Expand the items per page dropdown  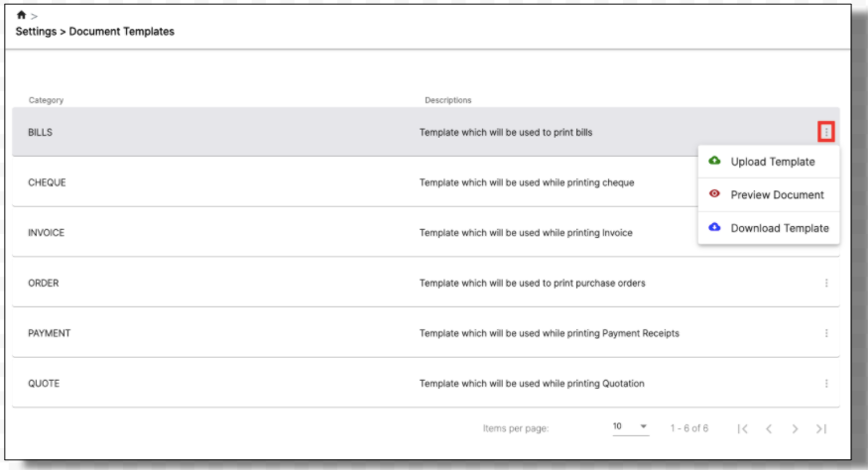click(631, 426)
